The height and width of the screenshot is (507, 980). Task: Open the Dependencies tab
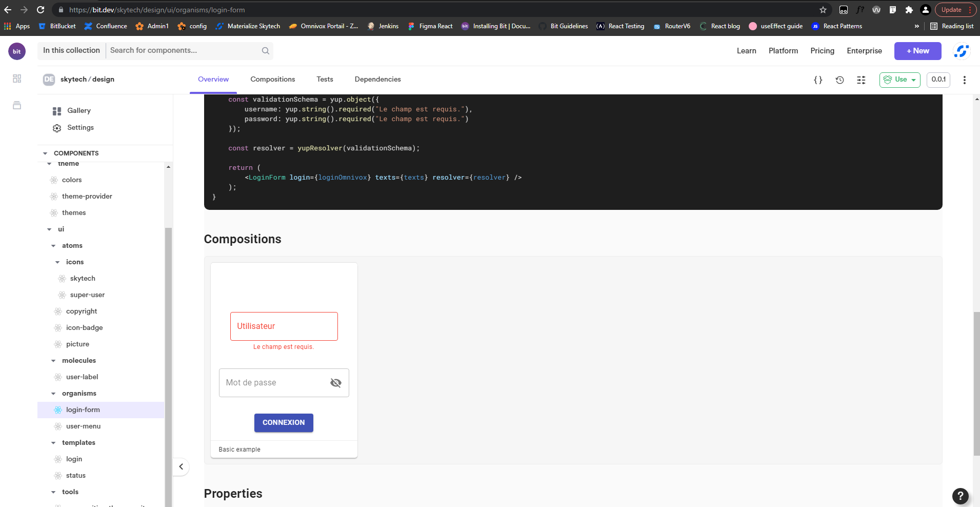coord(377,79)
